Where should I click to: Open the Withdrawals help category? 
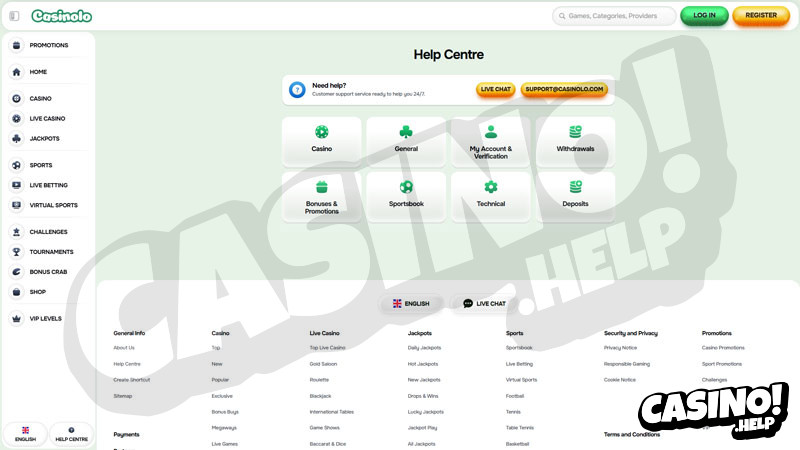coord(575,141)
